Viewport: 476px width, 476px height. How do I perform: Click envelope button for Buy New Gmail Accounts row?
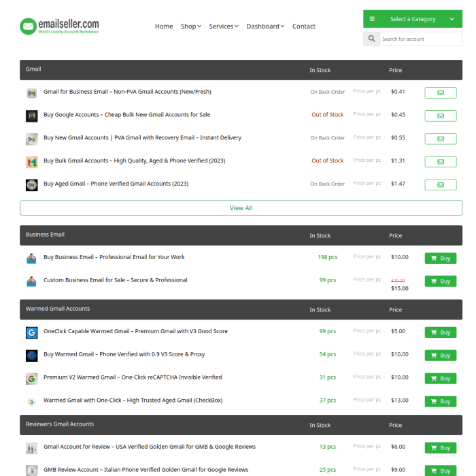[x=441, y=139]
